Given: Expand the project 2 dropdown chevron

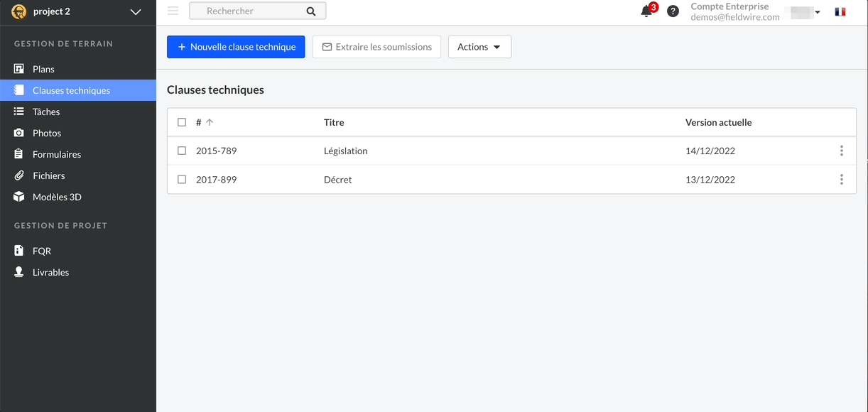Looking at the screenshot, I should pos(136,11).
